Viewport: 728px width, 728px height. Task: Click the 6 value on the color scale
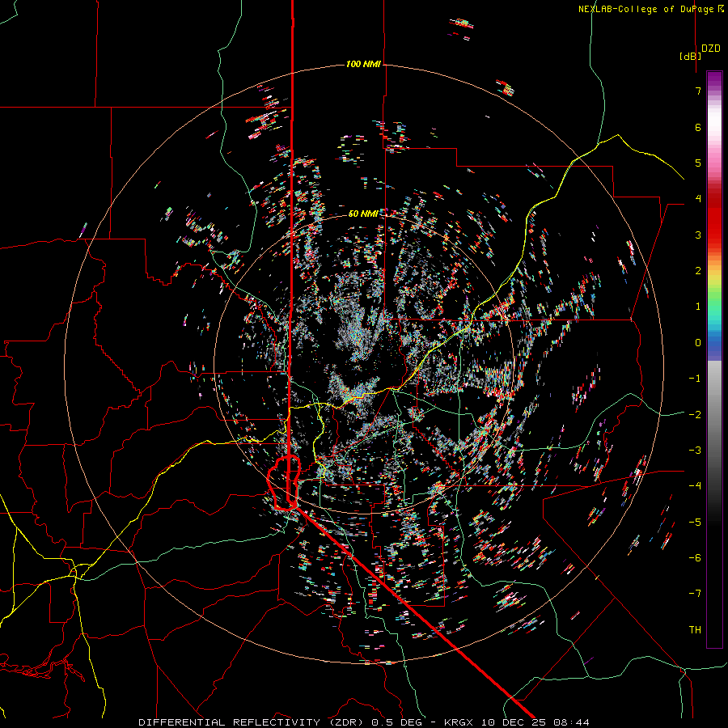(x=698, y=127)
